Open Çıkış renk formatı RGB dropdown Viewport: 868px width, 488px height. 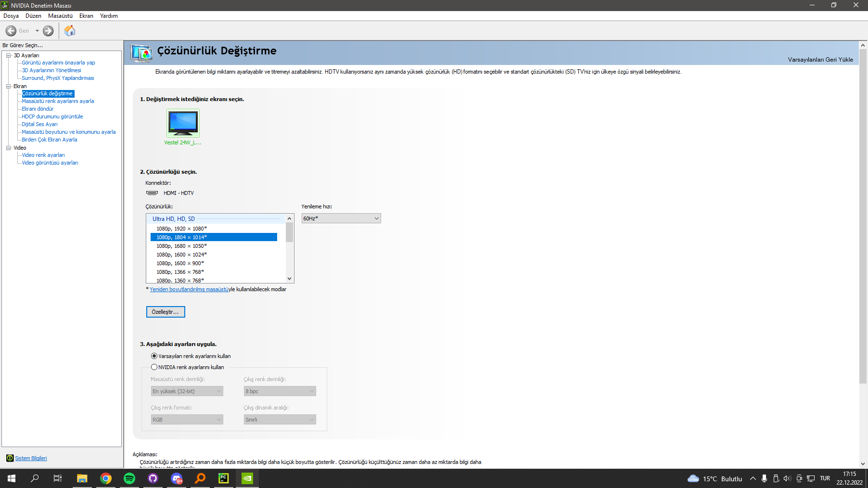coord(187,420)
